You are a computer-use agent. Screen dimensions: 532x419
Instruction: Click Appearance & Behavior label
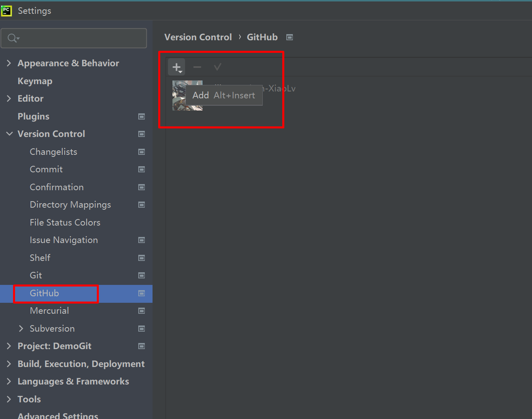(x=68, y=63)
